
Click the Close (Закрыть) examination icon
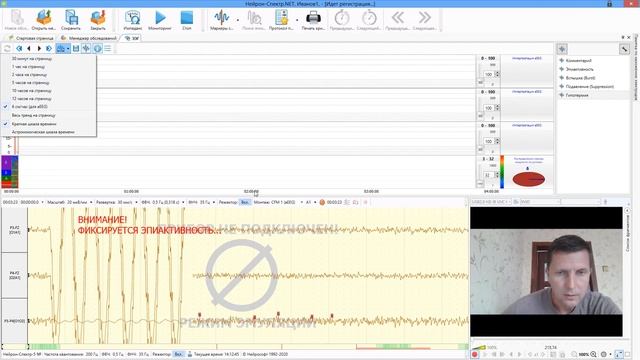[x=98, y=18]
